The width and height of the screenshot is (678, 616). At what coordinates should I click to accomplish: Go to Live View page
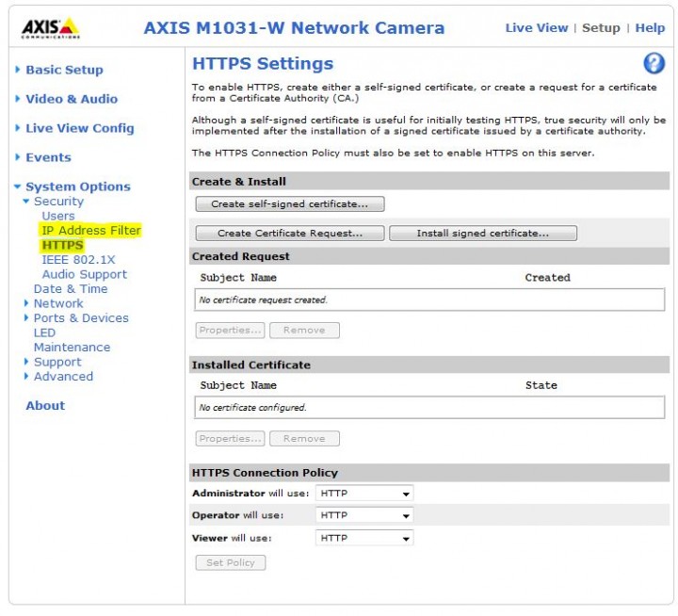point(536,27)
